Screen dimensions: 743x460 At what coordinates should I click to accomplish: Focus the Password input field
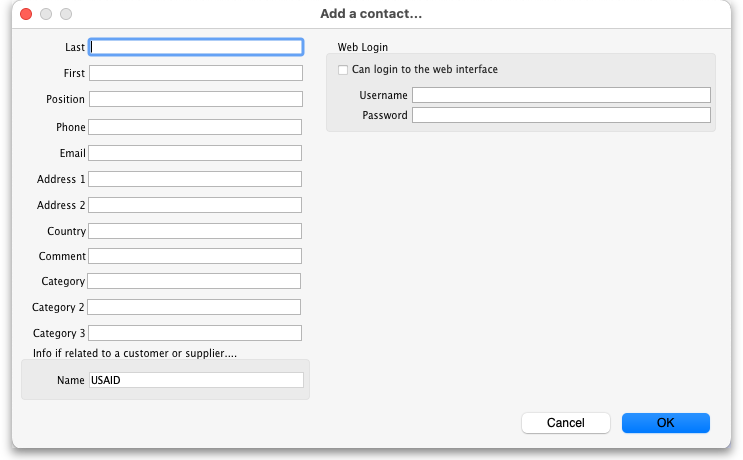(x=561, y=115)
